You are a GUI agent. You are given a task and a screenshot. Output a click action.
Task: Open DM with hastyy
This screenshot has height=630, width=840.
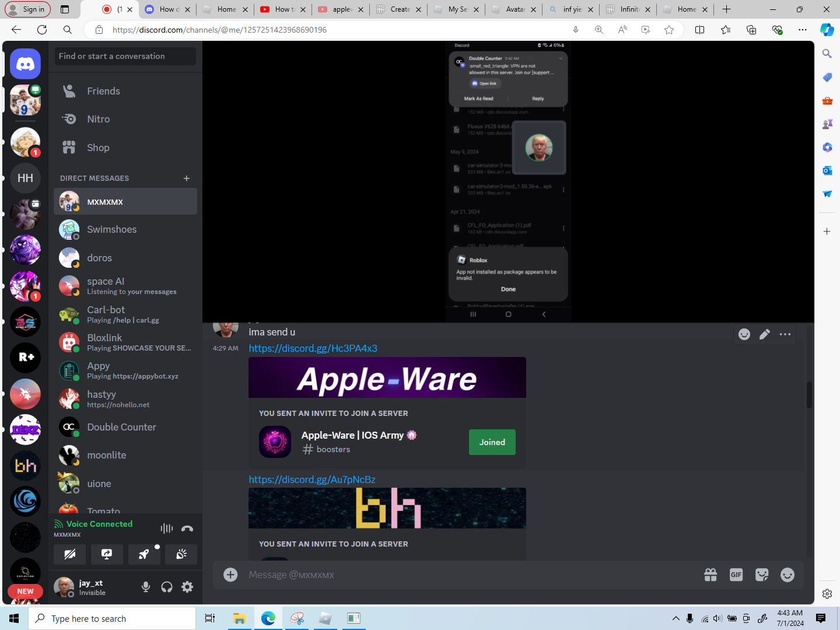125,399
